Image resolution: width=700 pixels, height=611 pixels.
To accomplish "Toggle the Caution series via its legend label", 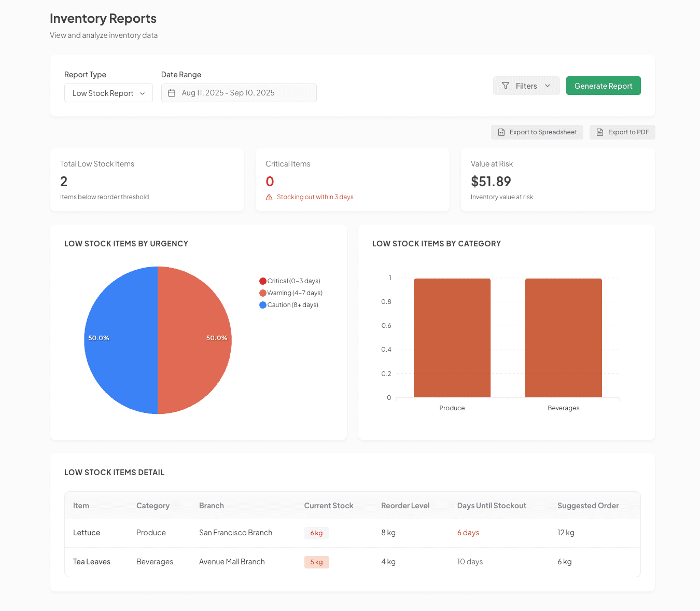I will pos(291,305).
